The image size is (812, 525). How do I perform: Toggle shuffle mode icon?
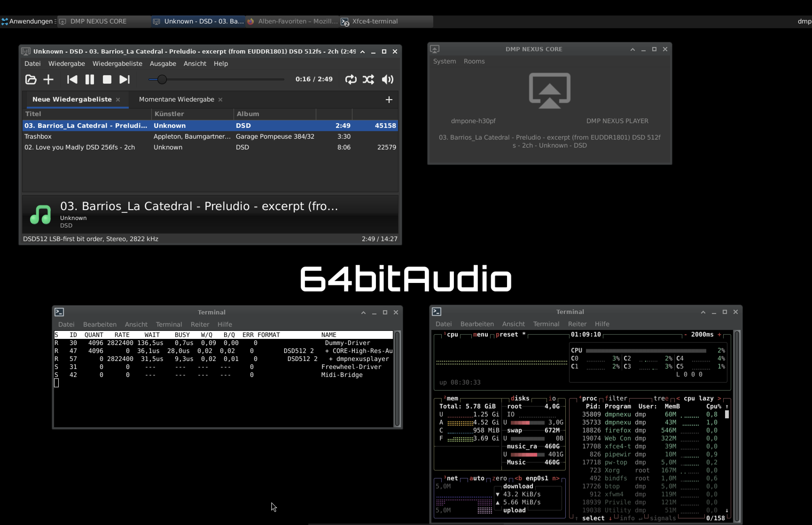pos(368,79)
